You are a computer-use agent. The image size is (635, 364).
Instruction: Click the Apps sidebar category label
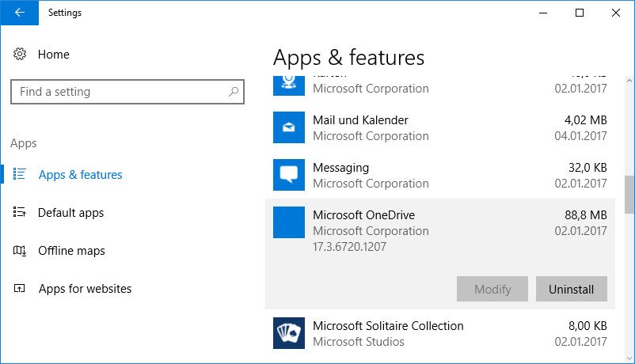click(24, 143)
